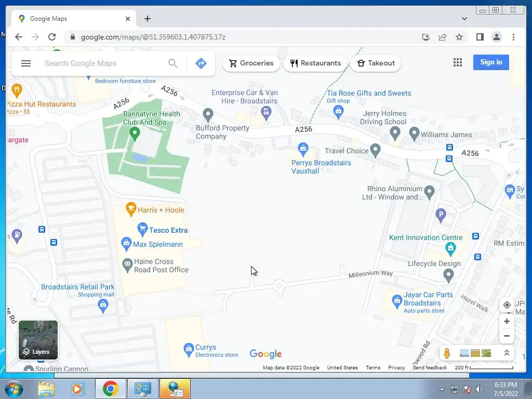Viewport: 532px width, 399px height.
Task: Select the Bufford Property Company pin
Action: point(208,115)
